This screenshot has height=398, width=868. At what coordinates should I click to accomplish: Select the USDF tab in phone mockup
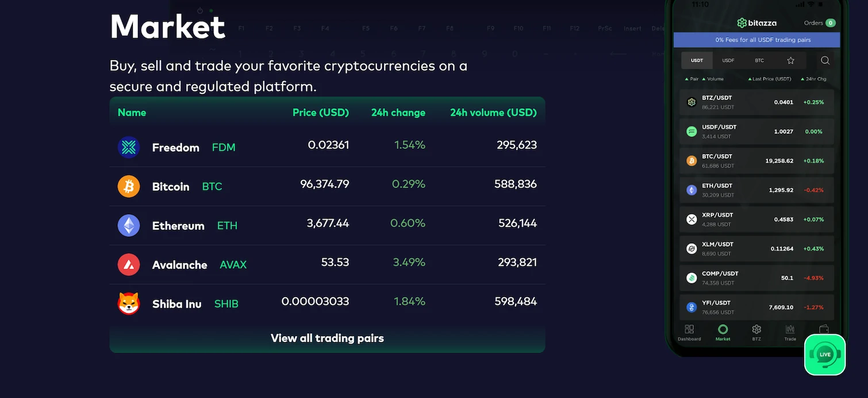pyautogui.click(x=728, y=60)
